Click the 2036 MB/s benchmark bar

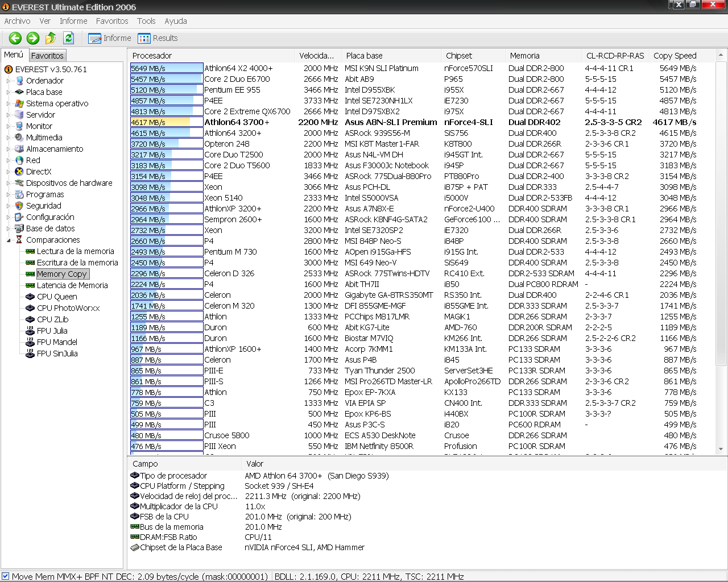point(167,295)
